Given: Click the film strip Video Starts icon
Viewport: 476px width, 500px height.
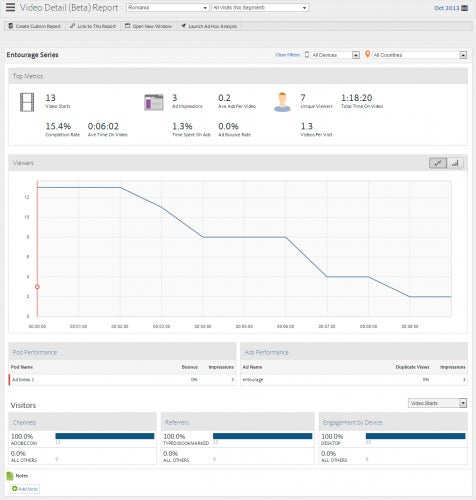Looking at the screenshot, I should pos(27,102).
